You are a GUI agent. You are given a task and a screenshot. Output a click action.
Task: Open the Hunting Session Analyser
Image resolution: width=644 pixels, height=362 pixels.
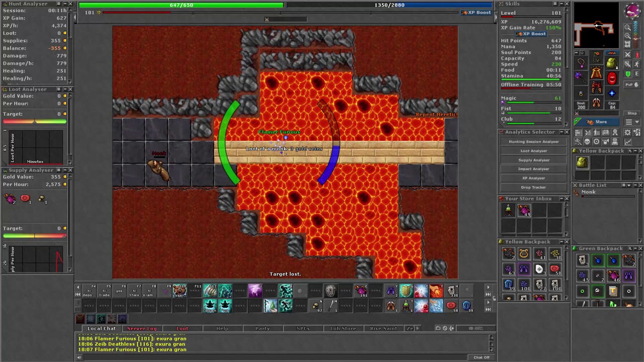(x=534, y=142)
